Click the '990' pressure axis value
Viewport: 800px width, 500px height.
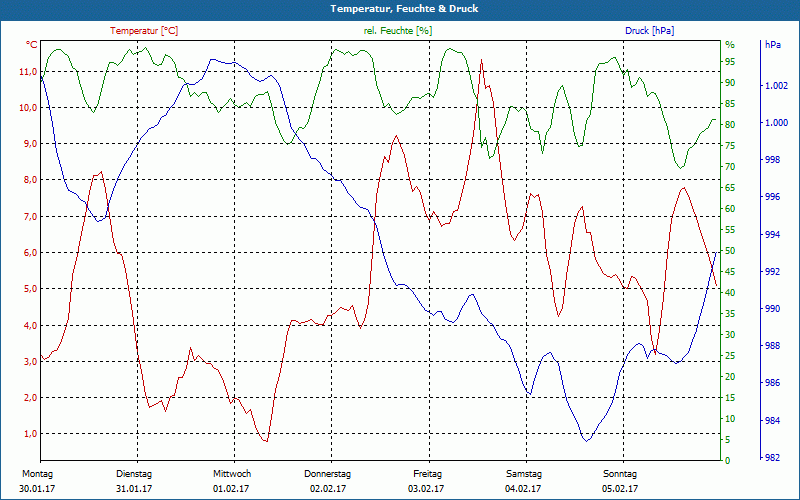pyautogui.click(x=772, y=309)
